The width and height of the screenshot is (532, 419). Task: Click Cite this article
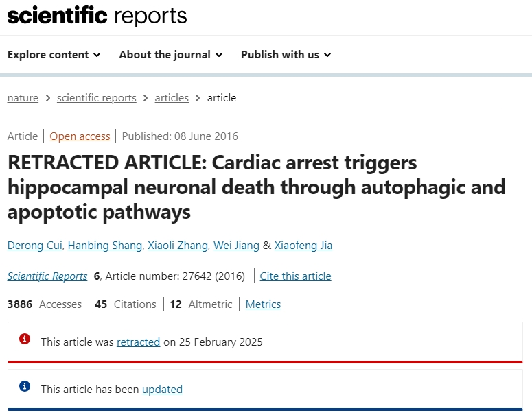(296, 276)
